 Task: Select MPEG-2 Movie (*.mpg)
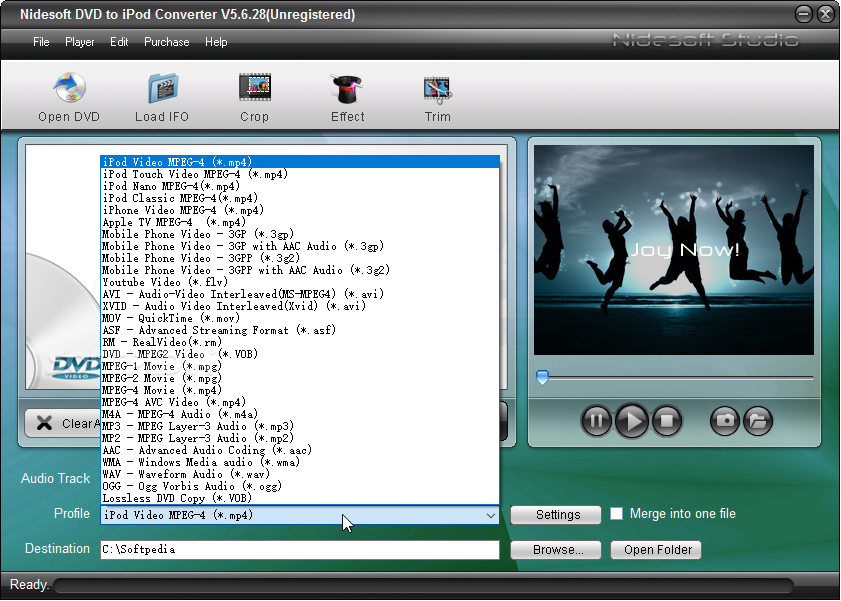coord(300,378)
